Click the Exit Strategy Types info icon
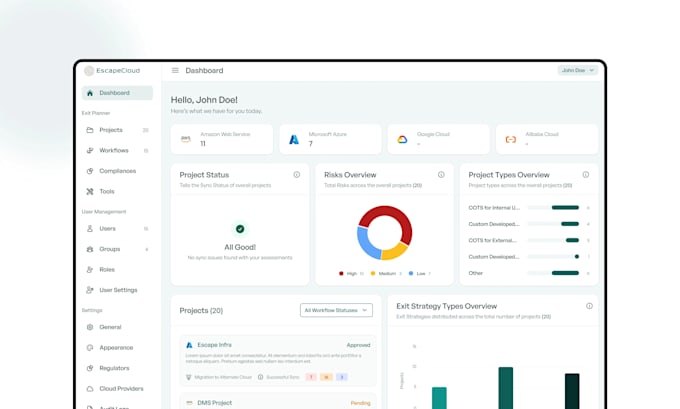Image resolution: width=680 pixels, height=409 pixels. [x=589, y=306]
